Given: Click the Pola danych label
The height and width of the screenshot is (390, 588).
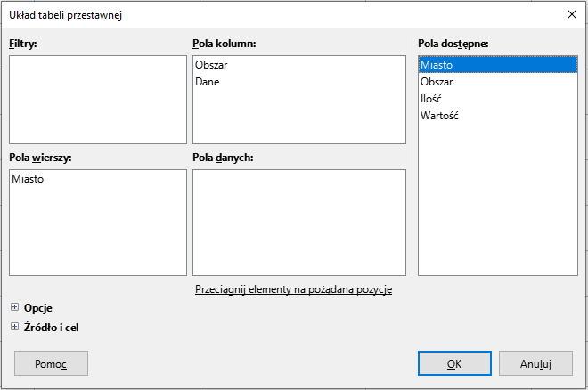Looking at the screenshot, I should (x=224, y=158).
